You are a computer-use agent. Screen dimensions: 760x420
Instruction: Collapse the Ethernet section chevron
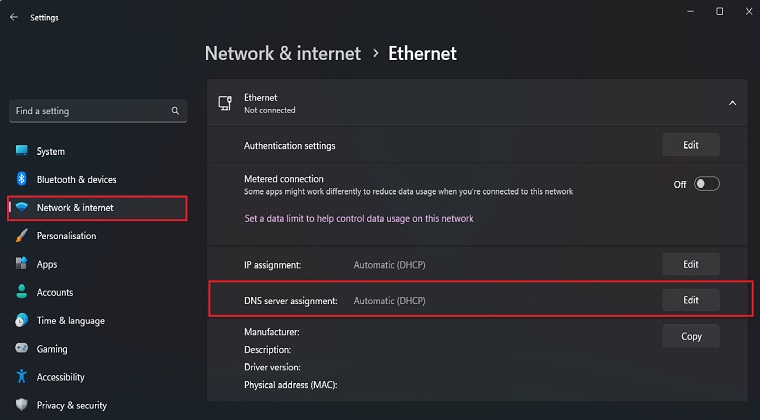tap(732, 103)
